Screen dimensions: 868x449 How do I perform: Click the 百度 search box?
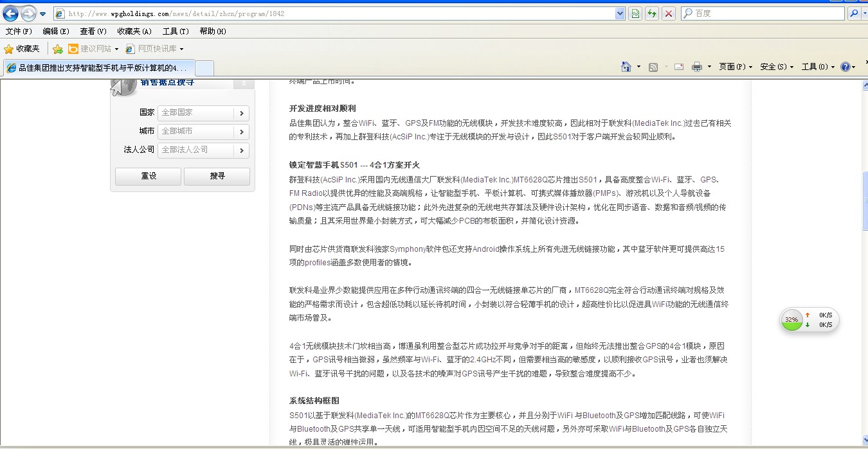point(763,13)
